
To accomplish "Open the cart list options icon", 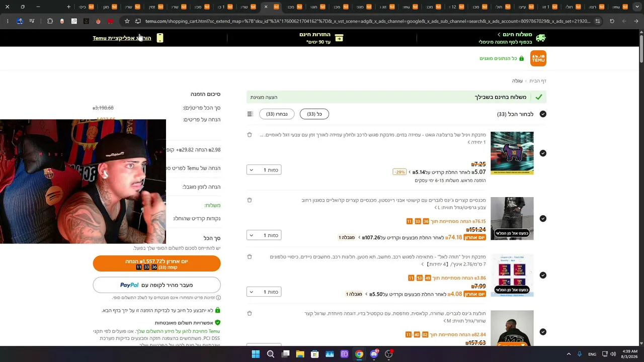I will coord(250,114).
